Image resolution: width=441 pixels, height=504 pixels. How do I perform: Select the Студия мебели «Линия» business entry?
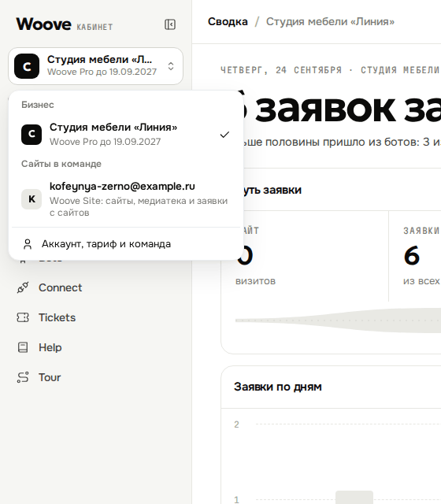126,135
